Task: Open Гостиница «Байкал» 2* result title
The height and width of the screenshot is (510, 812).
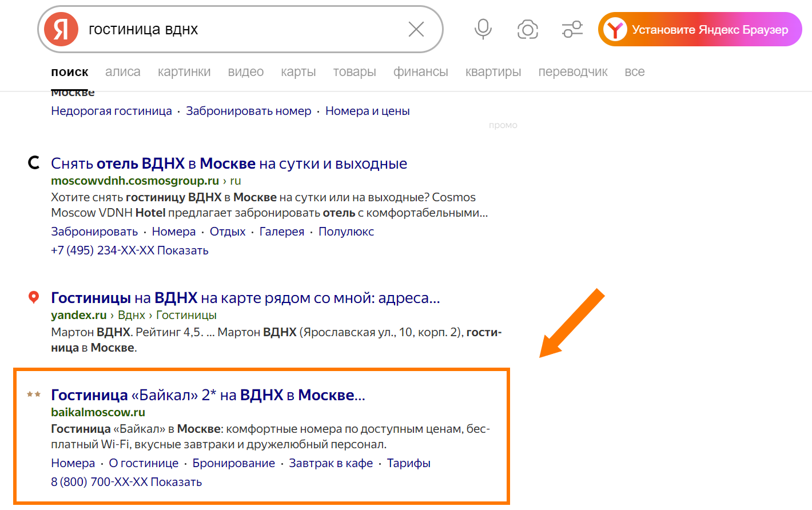Action: [208, 395]
